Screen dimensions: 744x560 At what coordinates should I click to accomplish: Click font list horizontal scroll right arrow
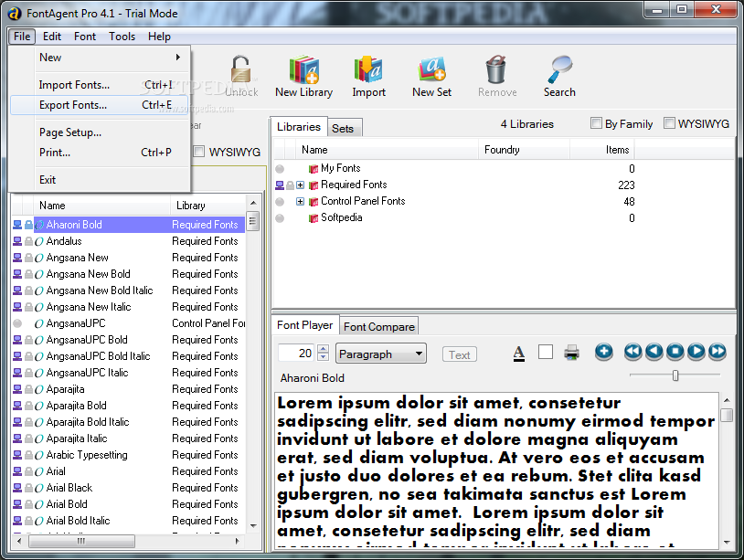tap(237, 541)
